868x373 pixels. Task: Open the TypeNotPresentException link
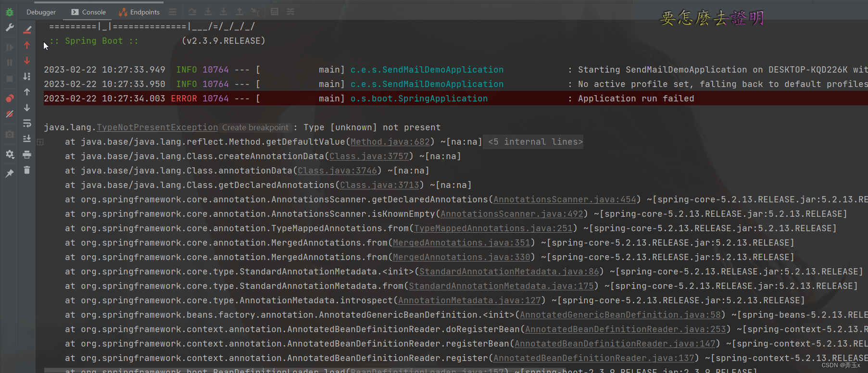(x=157, y=127)
